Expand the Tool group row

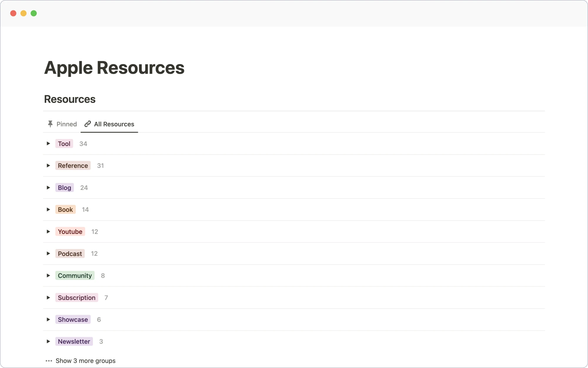(x=48, y=144)
